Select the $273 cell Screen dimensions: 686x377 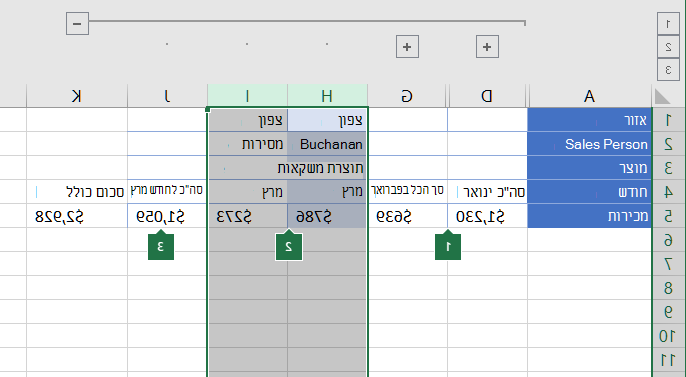(248, 216)
